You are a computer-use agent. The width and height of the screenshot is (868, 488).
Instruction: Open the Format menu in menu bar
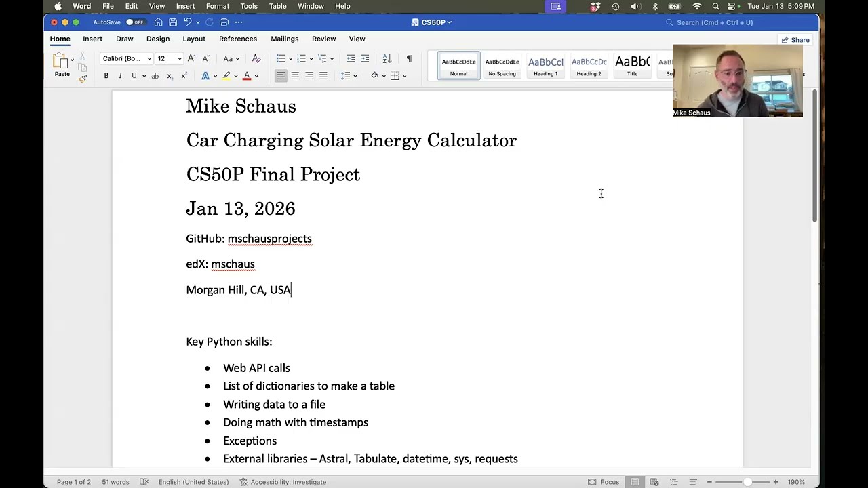click(x=218, y=7)
